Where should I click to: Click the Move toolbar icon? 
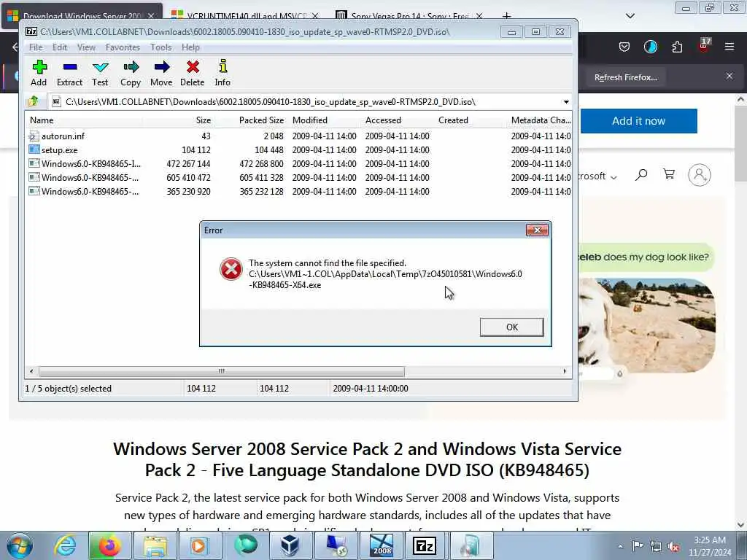click(x=161, y=67)
